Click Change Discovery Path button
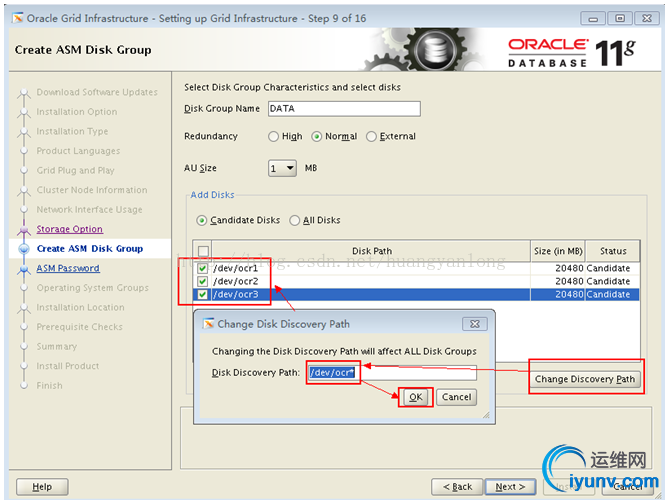665x500 pixels. pyautogui.click(x=585, y=379)
